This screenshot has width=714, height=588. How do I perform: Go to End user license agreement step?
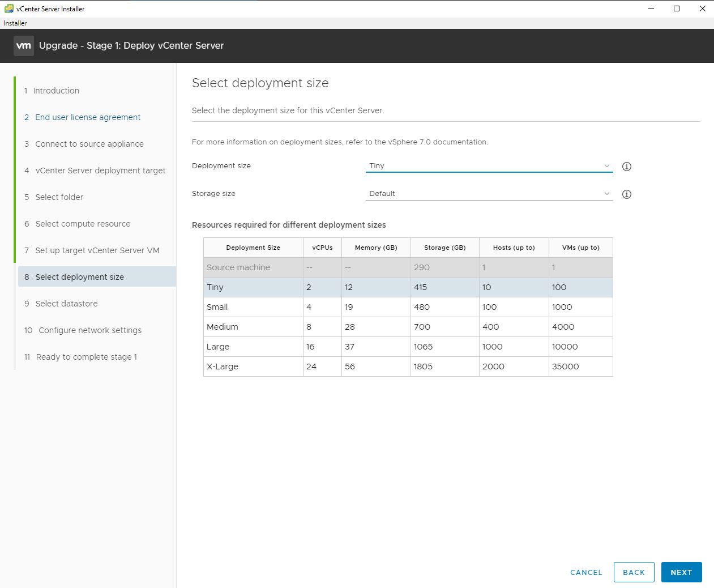coord(82,117)
